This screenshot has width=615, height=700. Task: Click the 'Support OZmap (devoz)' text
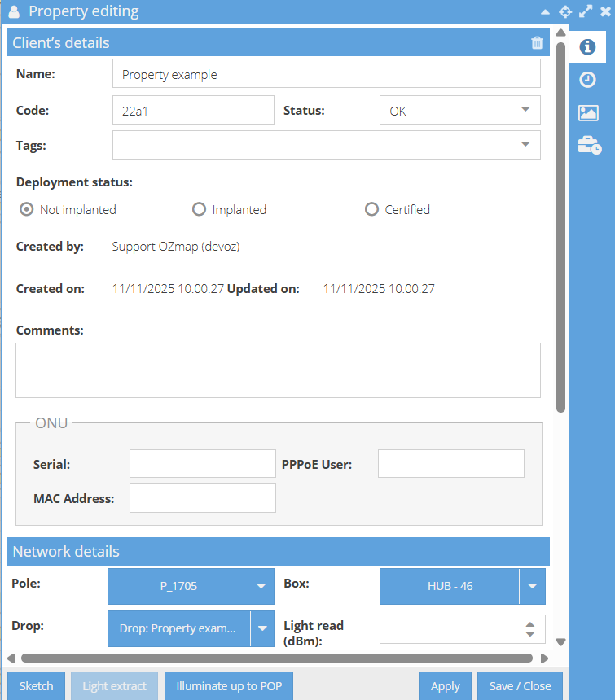coord(176,247)
